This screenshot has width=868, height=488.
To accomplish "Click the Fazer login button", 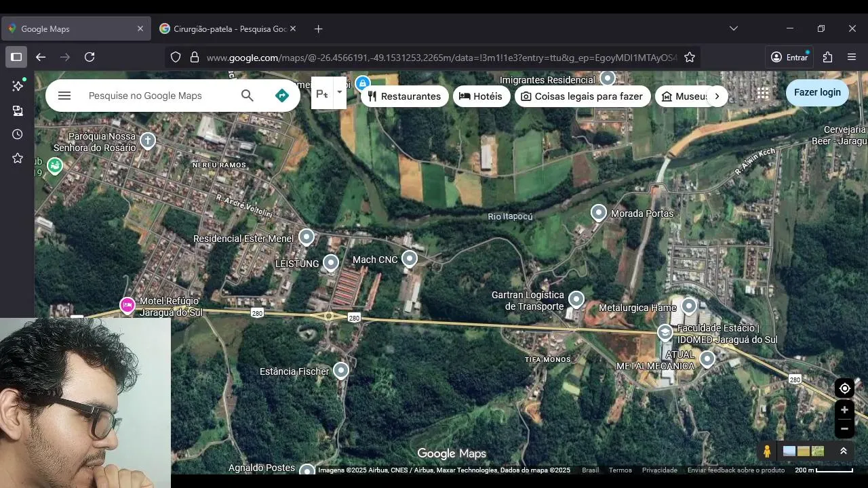I will pos(817,92).
